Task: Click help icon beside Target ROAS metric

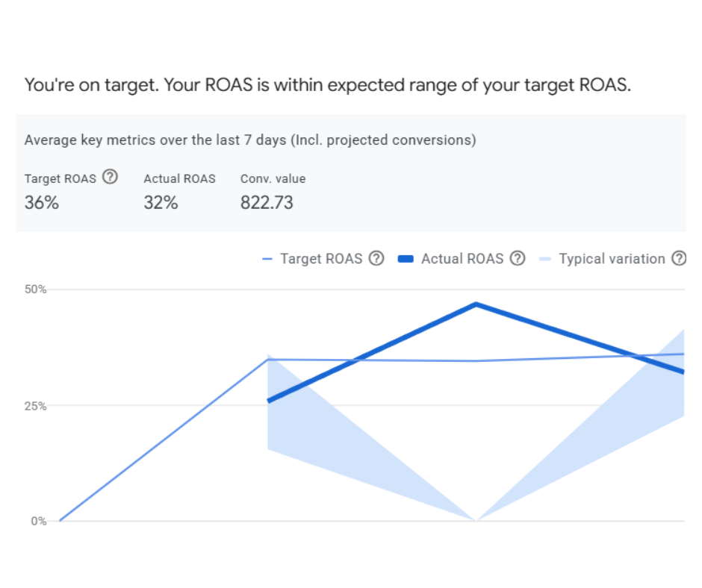Action: point(111,178)
